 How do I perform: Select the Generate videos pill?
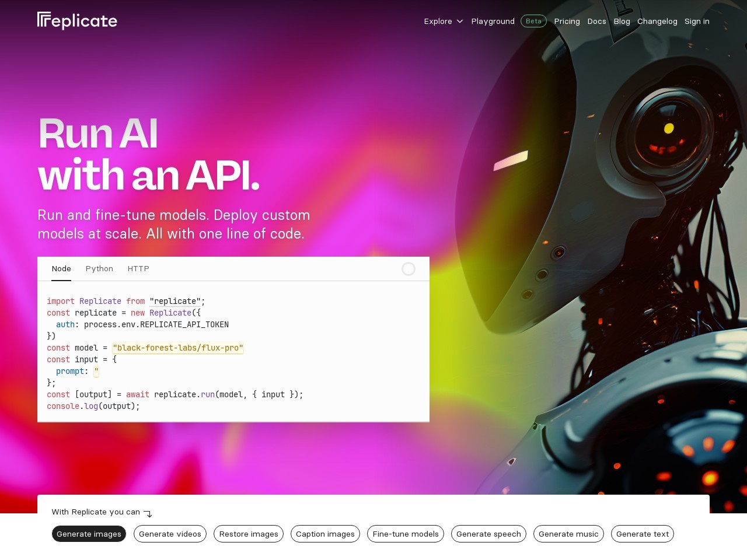pos(170,534)
